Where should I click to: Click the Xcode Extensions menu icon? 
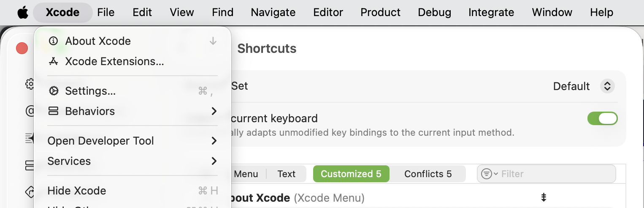[x=54, y=61]
